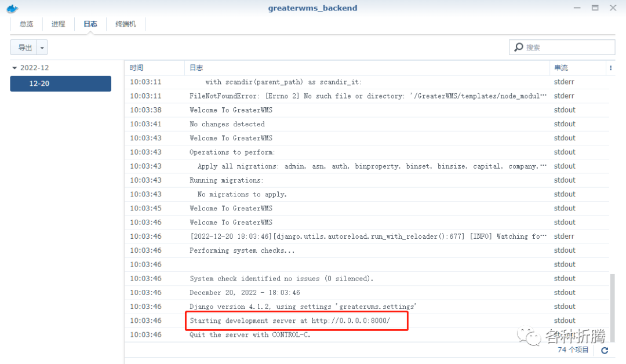This screenshot has height=364, width=626.
Task: Maximize the greaterwms_backend window
Action: click(x=595, y=8)
